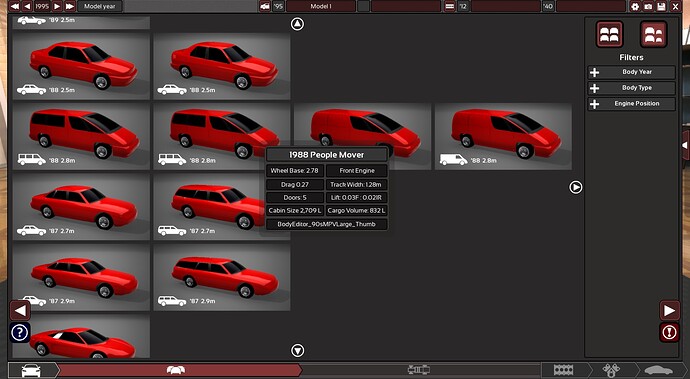Screen dimensions: 690x379
Task: Click the small square box after Model 1
Action: (x=363, y=6)
